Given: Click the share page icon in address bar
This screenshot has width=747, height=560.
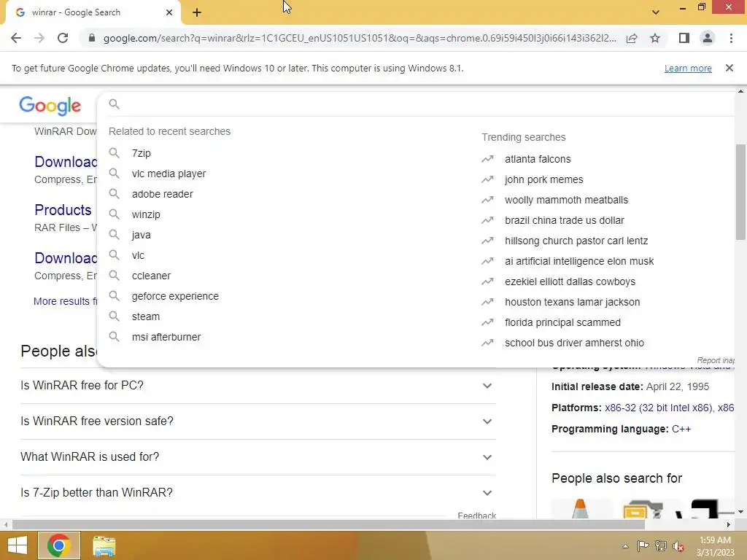Looking at the screenshot, I should click(632, 38).
